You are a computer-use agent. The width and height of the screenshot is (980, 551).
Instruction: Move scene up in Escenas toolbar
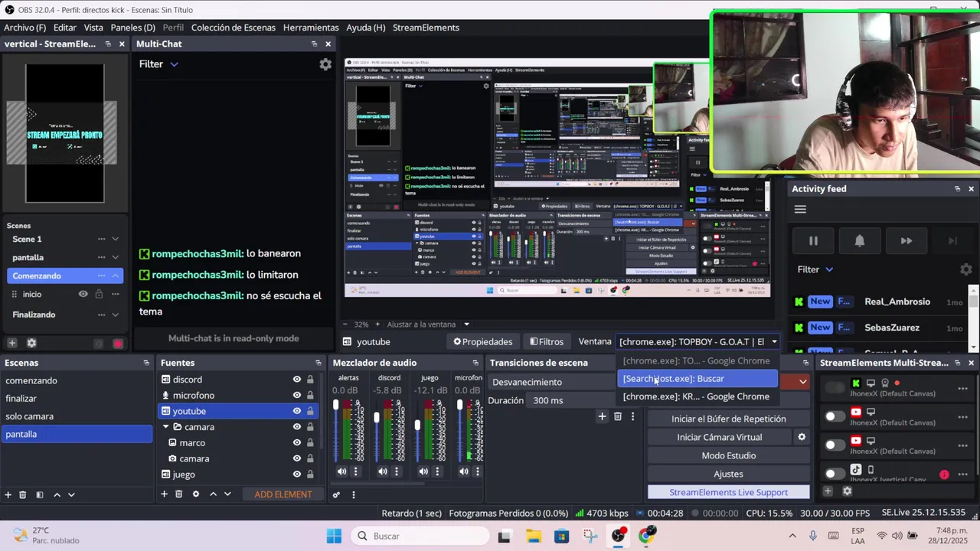tap(57, 494)
